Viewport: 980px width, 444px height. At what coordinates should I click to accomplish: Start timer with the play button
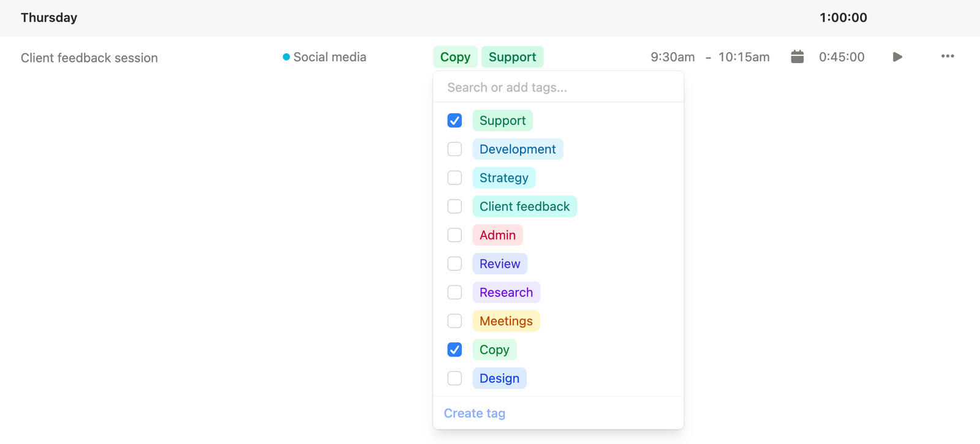[897, 57]
